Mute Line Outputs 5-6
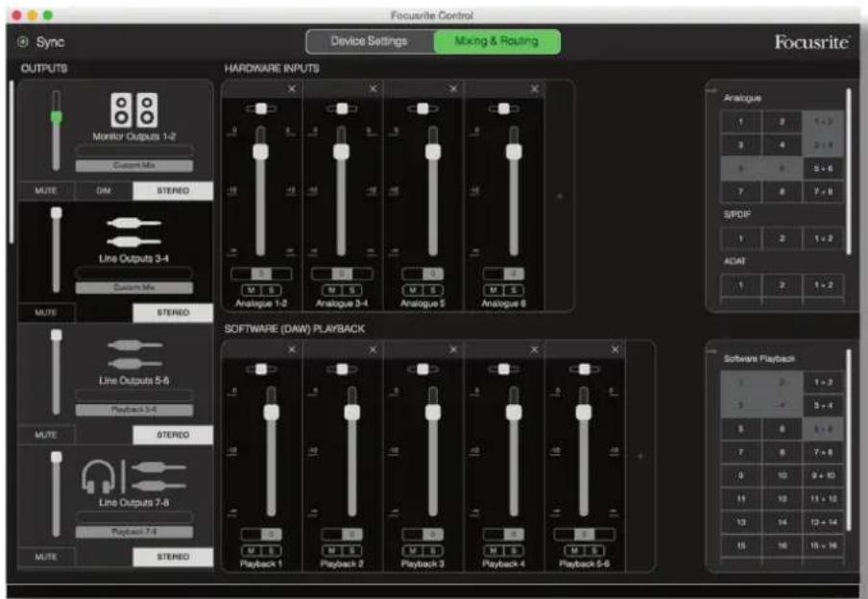This screenshot has width=868, height=599. pos(46,435)
